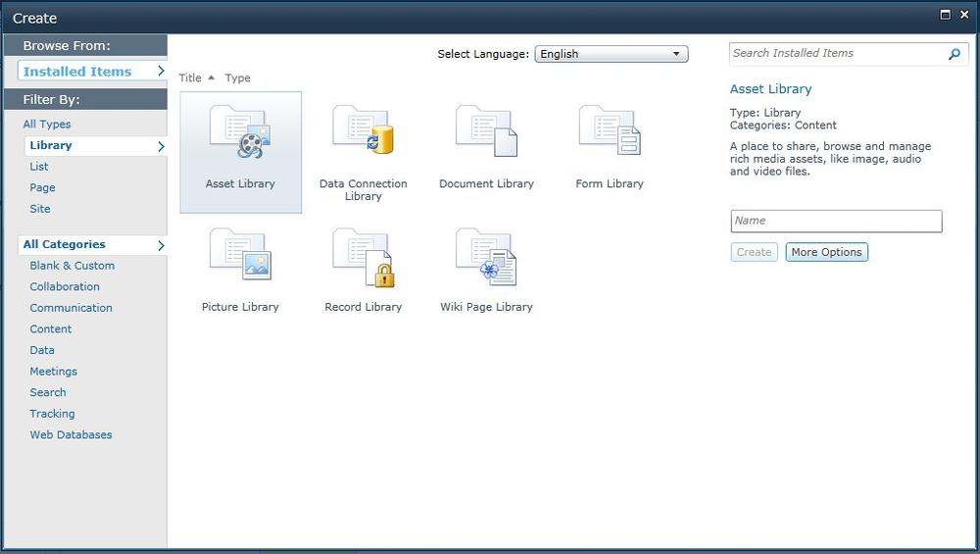The image size is (980, 554).
Task: Focus the Name input field
Action: pyautogui.click(x=836, y=221)
